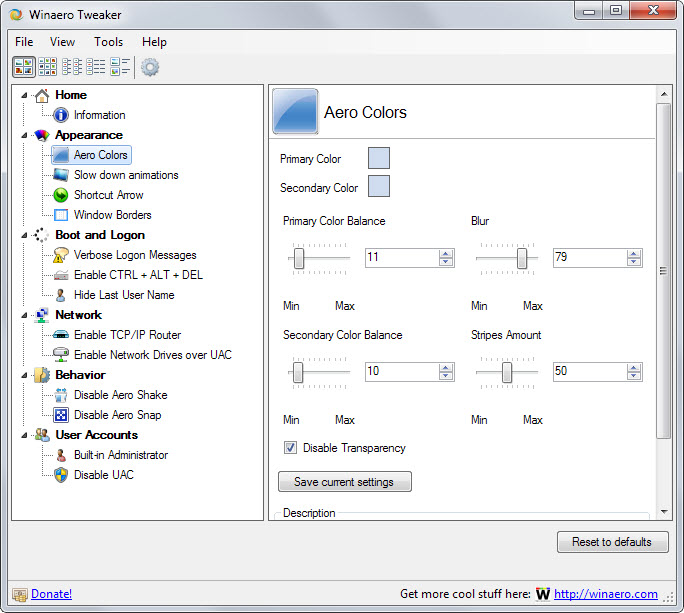684x613 pixels.
Task: Select the list view toolbar icon
Action: 72,67
